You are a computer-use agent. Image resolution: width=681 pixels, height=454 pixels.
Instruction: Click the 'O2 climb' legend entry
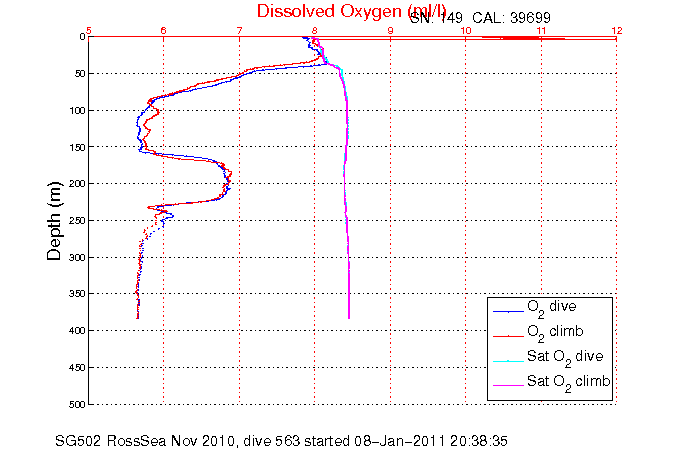555,332
